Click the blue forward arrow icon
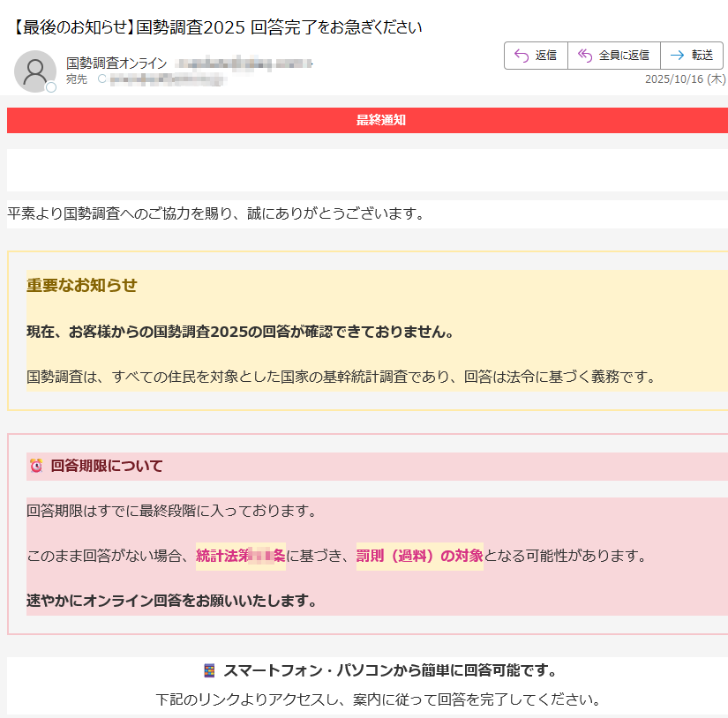This screenshot has height=718, width=728. pos(677,55)
